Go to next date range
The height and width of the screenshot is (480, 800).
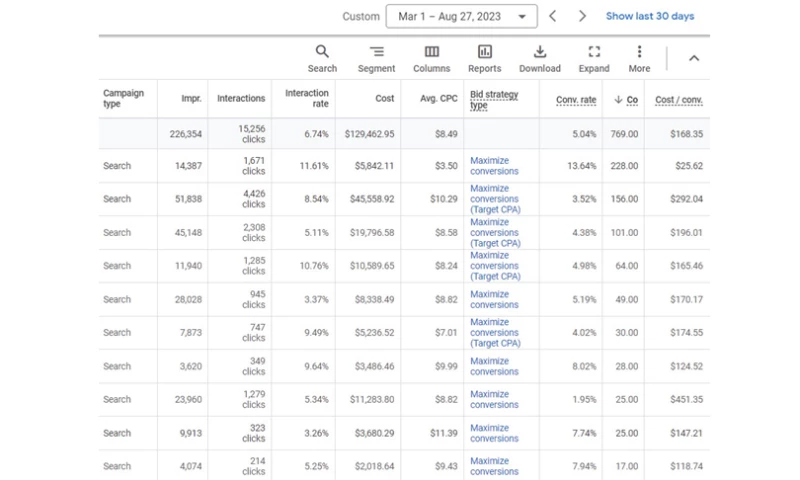581,16
